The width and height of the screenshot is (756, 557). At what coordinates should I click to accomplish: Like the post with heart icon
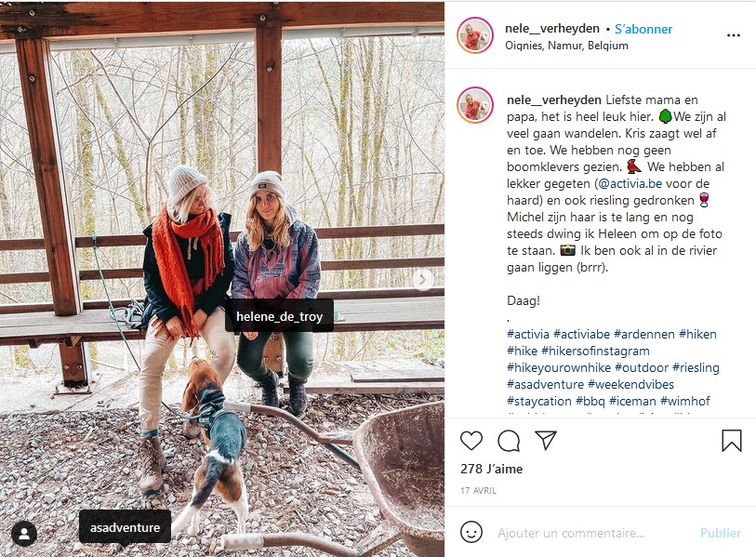click(471, 441)
